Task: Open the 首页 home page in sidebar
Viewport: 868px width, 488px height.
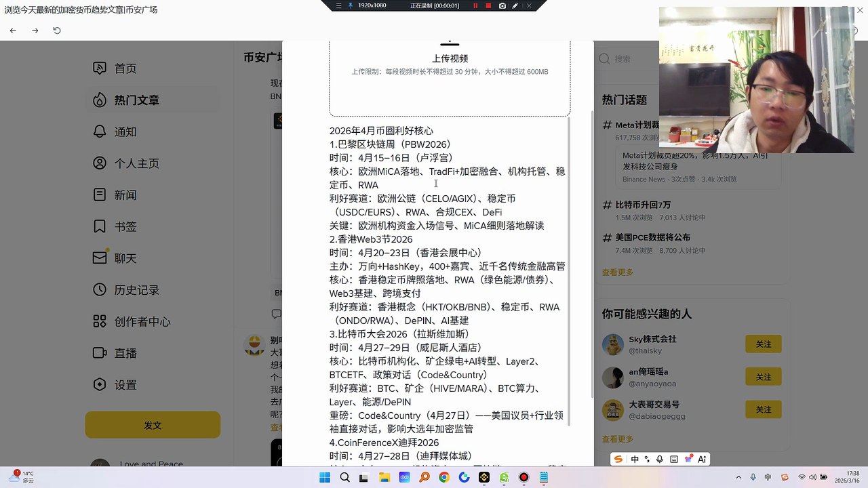Action: pos(125,68)
